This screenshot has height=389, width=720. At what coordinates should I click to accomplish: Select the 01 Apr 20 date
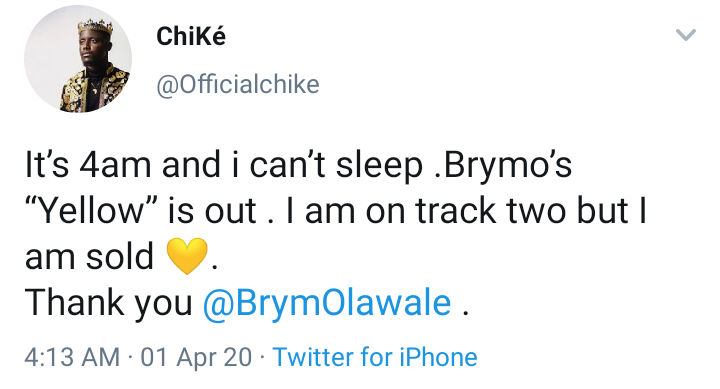(x=196, y=357)
